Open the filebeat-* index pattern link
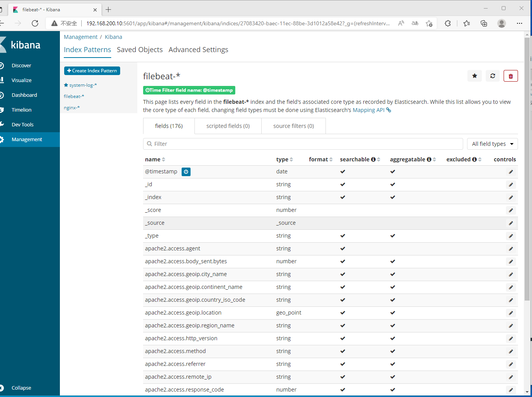Viewport: 532px width, 397px height. pyautogui.click(x=74, y=96)
